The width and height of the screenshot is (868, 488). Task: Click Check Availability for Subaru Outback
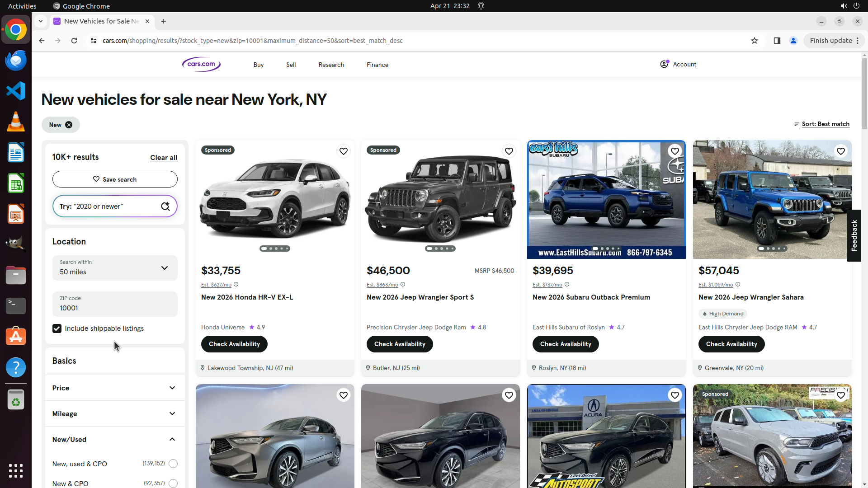pyautogui.click(x=565, y=344)
